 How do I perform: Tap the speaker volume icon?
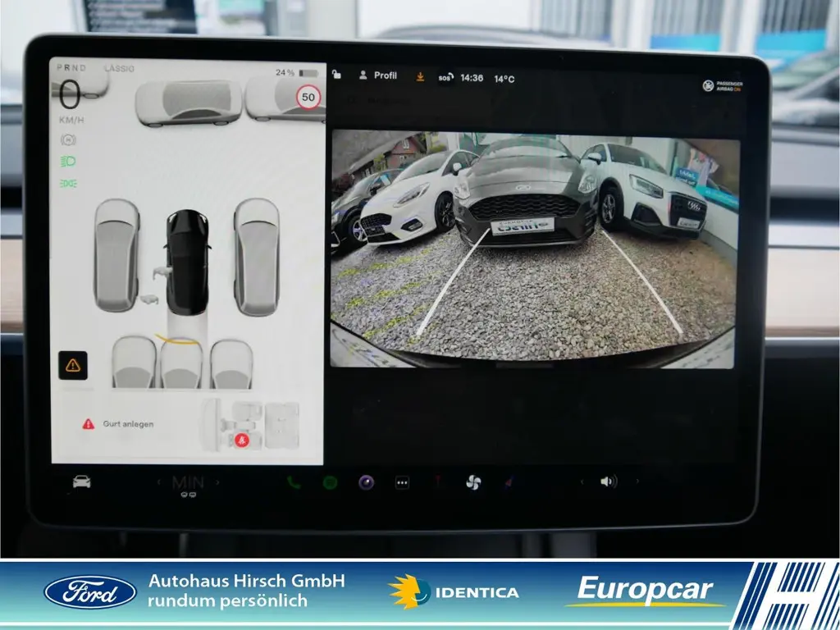click(608, 482)
